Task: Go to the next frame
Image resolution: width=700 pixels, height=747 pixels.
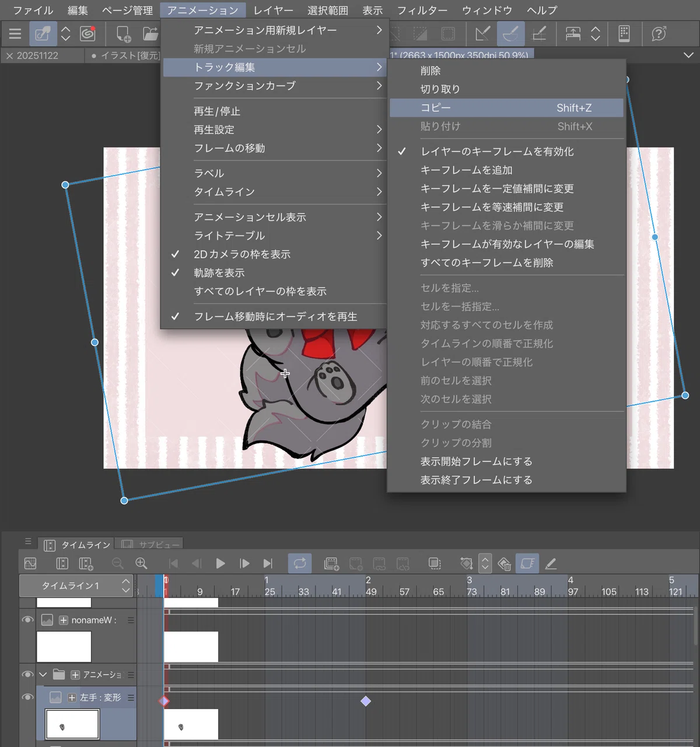Action: [x=244, y=563]
